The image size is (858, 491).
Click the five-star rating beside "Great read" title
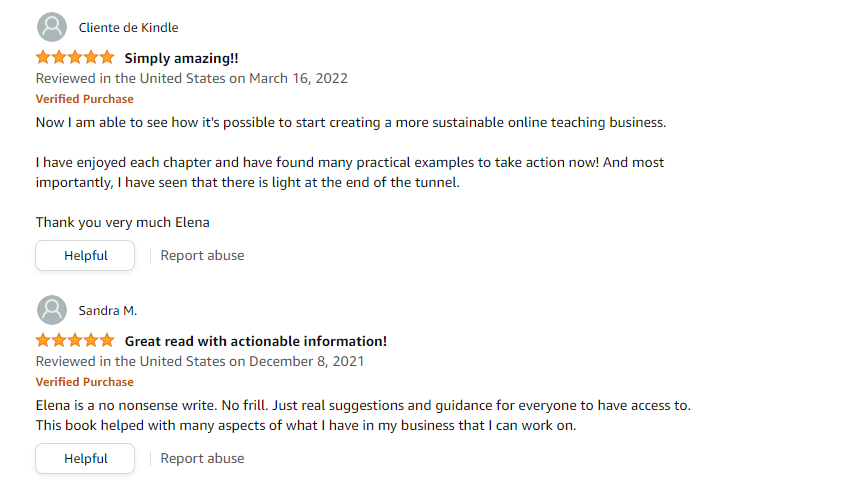75,341
